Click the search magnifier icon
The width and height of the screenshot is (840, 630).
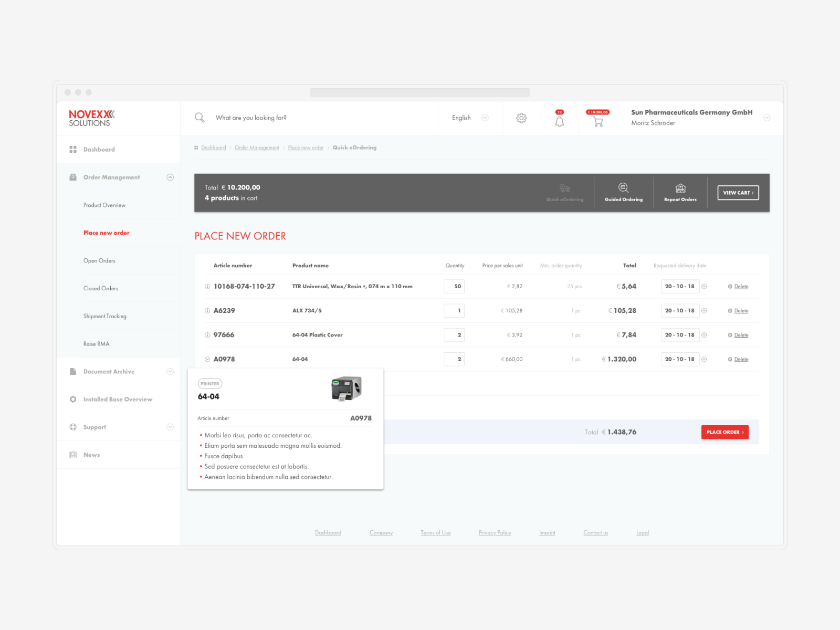(199, 118)
